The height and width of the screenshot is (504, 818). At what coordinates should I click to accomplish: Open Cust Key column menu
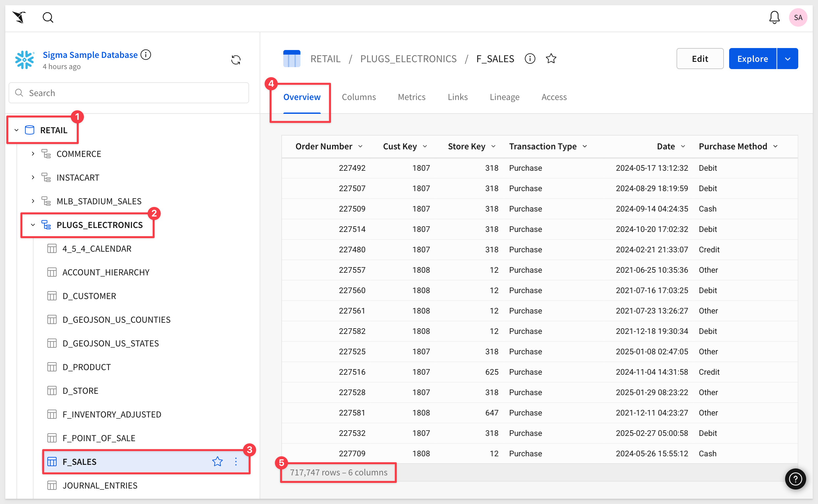point(425,146)
